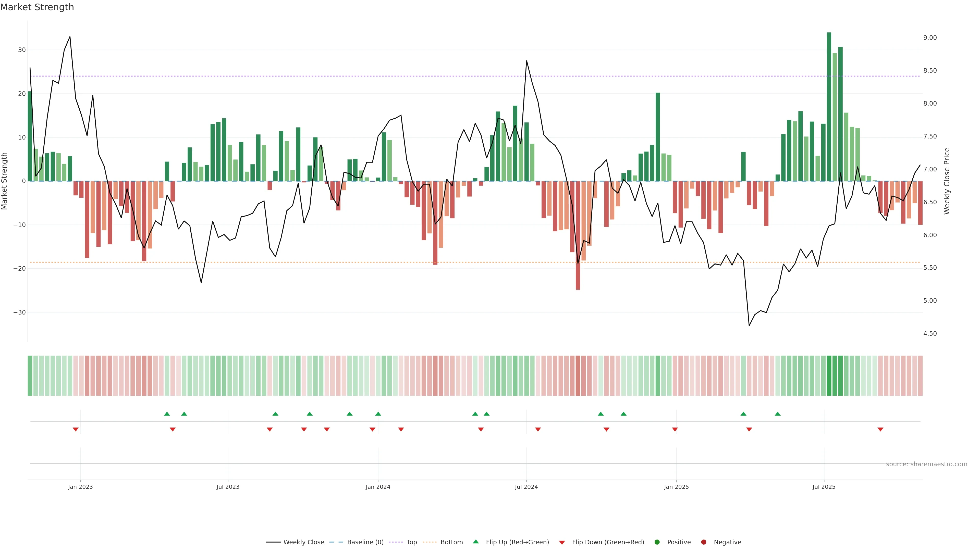Click the Jul 2025 axis label
The width and height of the screenshot is (980, 551).
pos(824,487)
